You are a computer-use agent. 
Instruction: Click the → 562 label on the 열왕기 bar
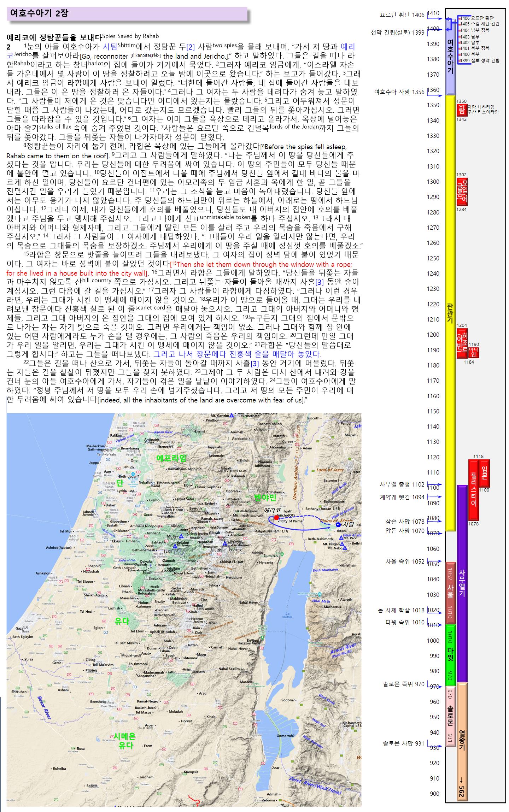click(461, 788)
